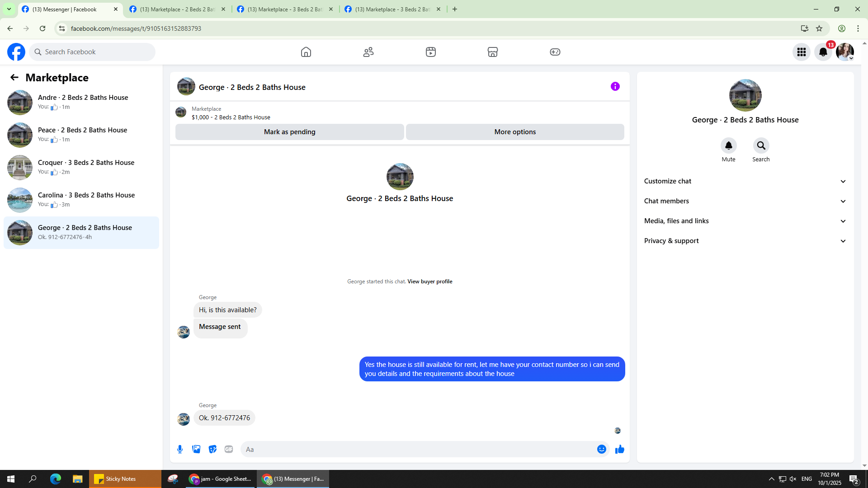The height and width of the screenshot is (488, 868).
Task: Open the Windows notification center
Action: coord(854,479)
